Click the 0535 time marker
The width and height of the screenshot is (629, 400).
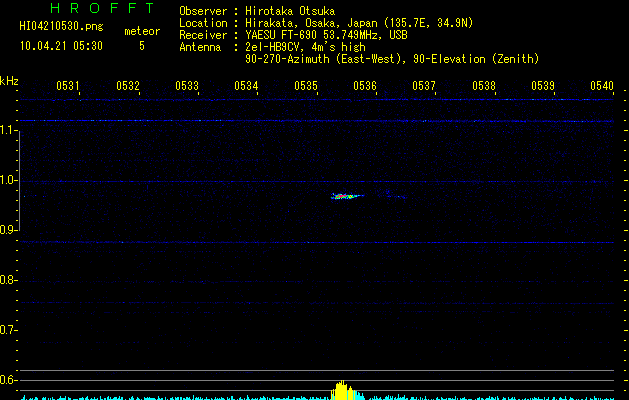tap(306, 86)
